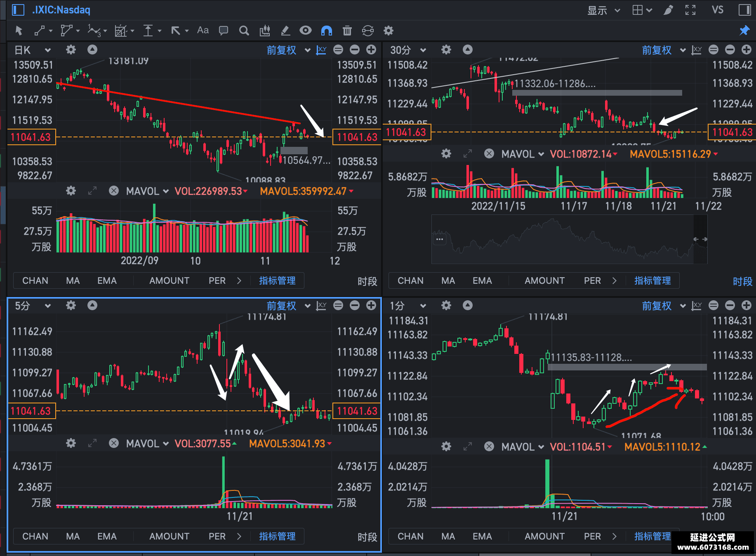Click the VS compare button
The width and height of the screenshot is (756, 556).
point(718,10)
